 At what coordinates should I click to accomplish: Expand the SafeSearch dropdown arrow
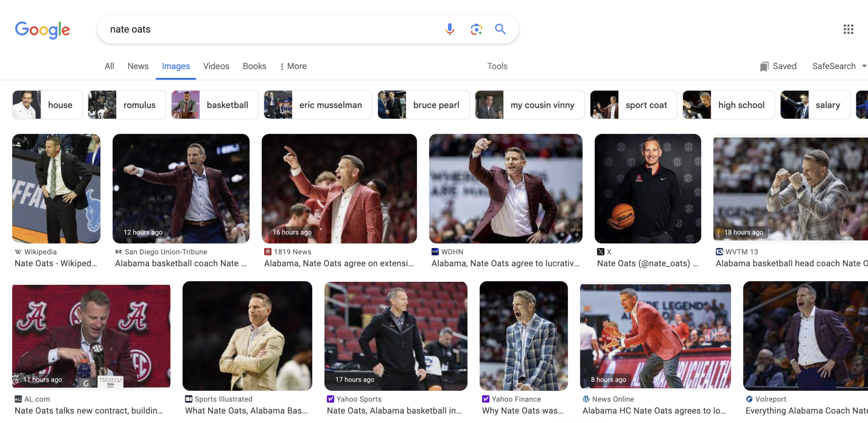[x=864, y=66]
